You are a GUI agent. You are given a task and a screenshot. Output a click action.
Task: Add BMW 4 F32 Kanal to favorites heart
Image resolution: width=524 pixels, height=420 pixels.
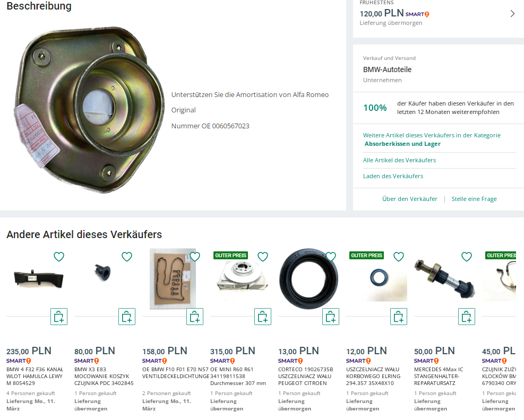click(x=59, y=257)
